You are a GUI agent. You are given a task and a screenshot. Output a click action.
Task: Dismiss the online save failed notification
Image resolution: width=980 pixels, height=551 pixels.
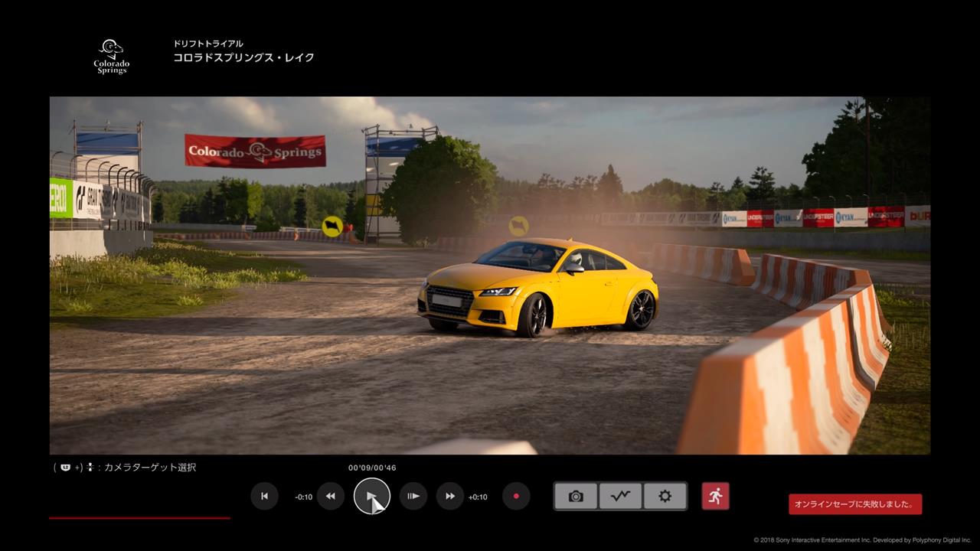coord(855,504)
